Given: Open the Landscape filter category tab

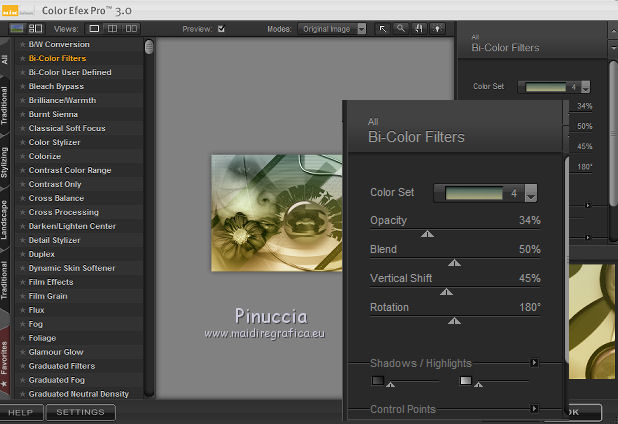Looking at the screenshot, I should click(6, 222).
